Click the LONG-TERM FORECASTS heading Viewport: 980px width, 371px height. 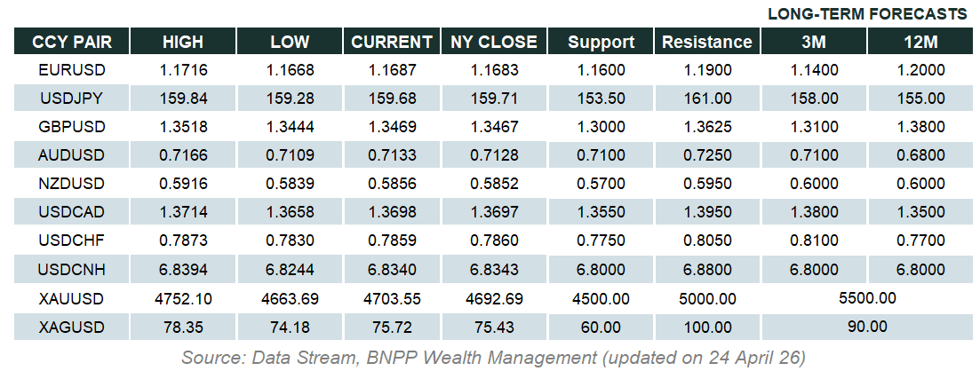click(x=867, y=14)
